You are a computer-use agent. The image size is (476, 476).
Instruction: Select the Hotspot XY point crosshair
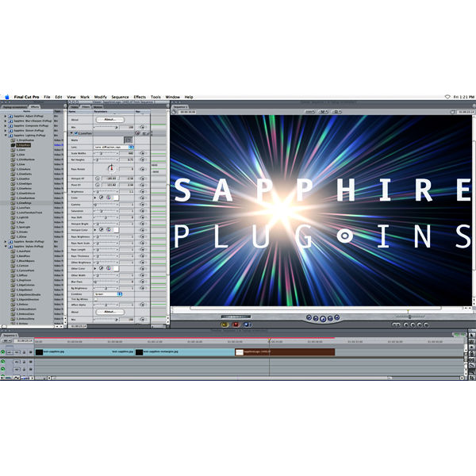(98, 178)
